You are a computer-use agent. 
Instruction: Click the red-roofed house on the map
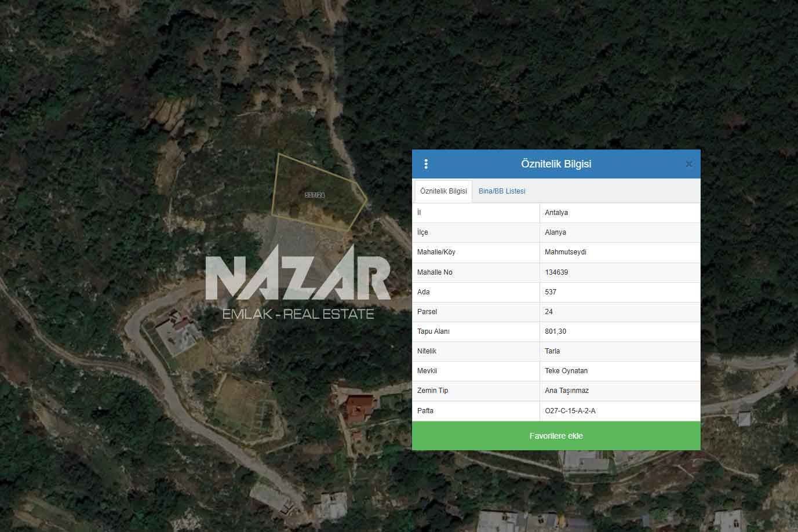pos(358,406)
